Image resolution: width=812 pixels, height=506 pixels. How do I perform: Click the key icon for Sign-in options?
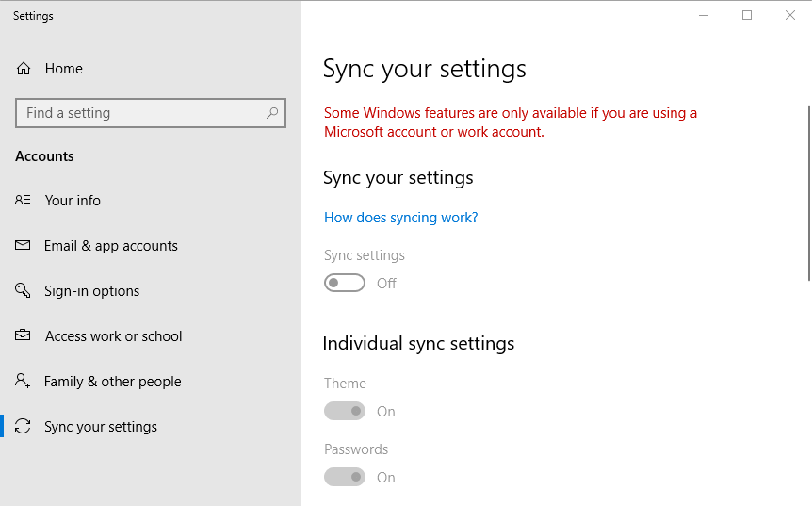click(x=24, y=290)
